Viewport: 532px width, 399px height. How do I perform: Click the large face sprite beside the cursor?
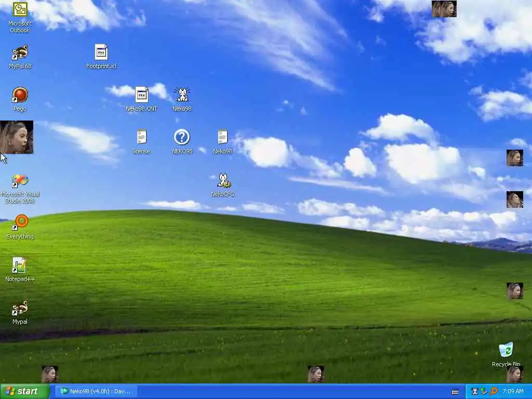pyautogui.click(x=17, y=137)
